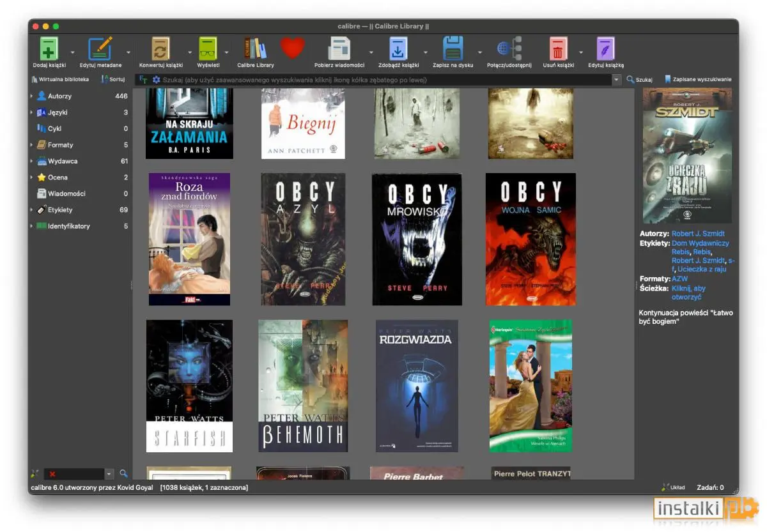Open the Robert J. Szmidt author link

[698, 234]
